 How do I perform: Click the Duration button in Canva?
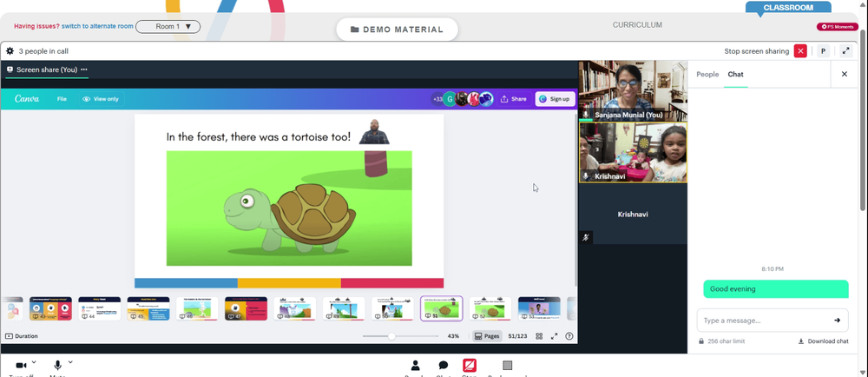coord(23,336)
